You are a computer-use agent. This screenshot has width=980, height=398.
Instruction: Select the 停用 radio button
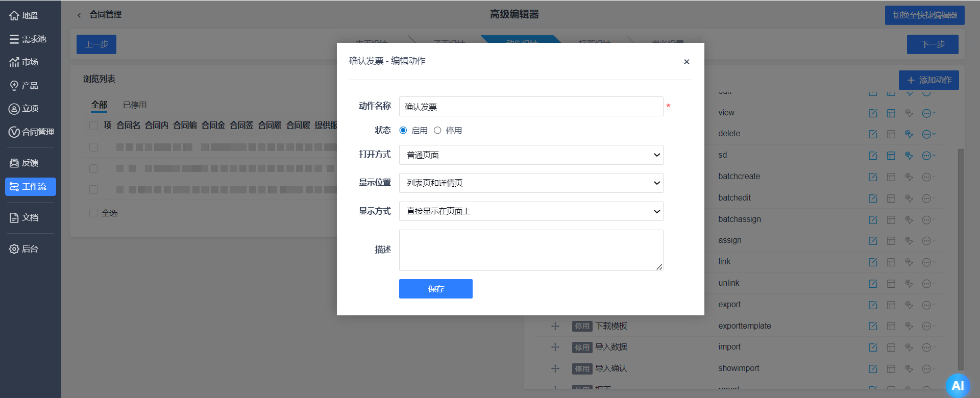tap(437, 130)
